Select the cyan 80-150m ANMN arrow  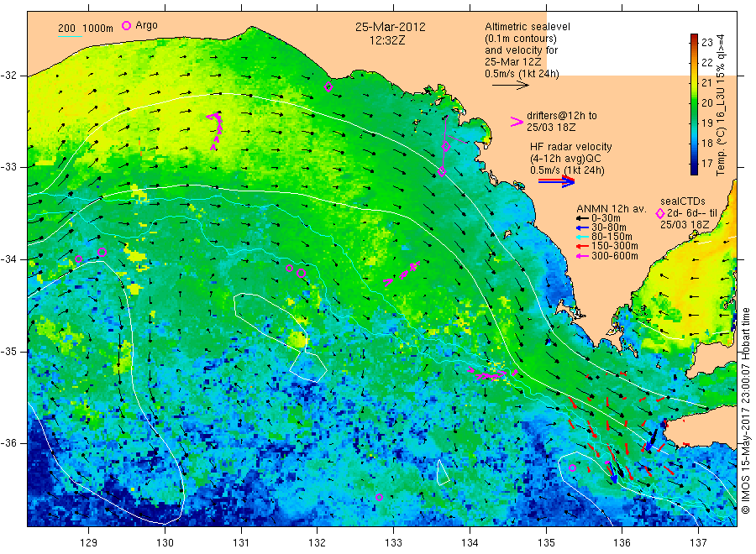pos(582,237)
